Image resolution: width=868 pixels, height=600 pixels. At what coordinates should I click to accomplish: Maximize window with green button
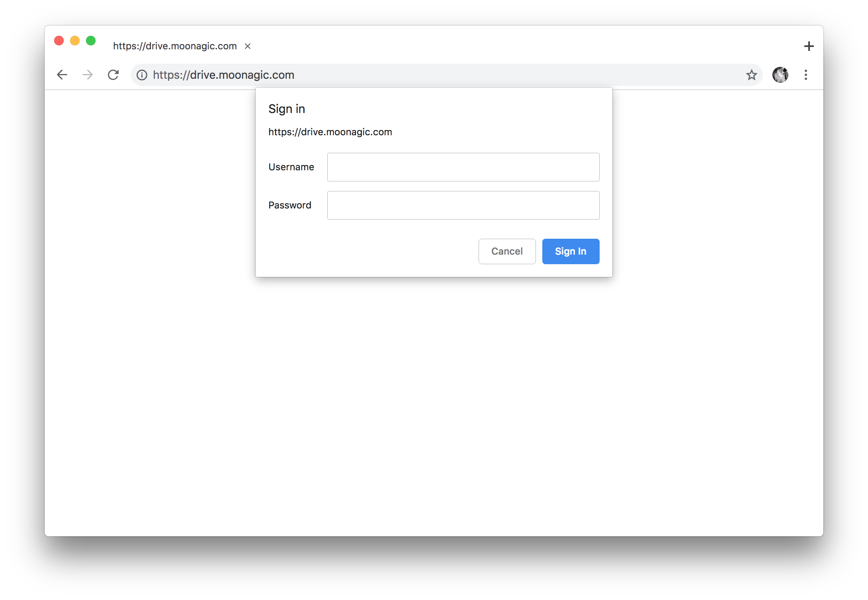tap(91, 41)
